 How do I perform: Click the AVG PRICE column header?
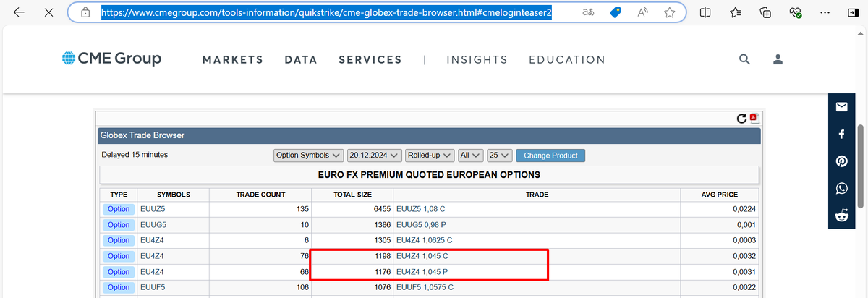[720, 195]
